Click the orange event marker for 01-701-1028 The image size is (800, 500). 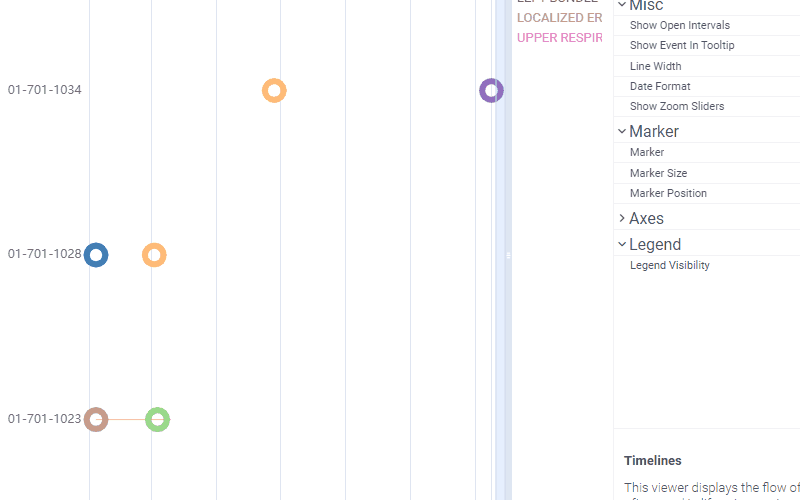pos(154,255)
